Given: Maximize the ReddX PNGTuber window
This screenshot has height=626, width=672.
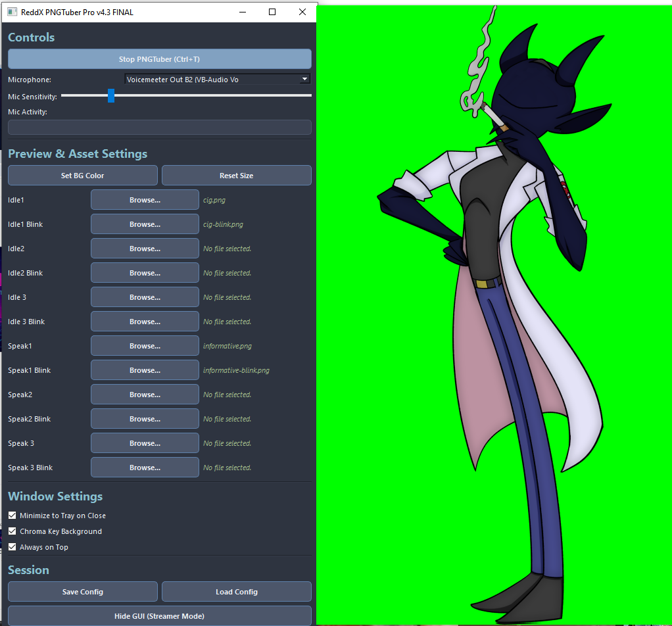Looking at the screenshot, I should 272,12.
